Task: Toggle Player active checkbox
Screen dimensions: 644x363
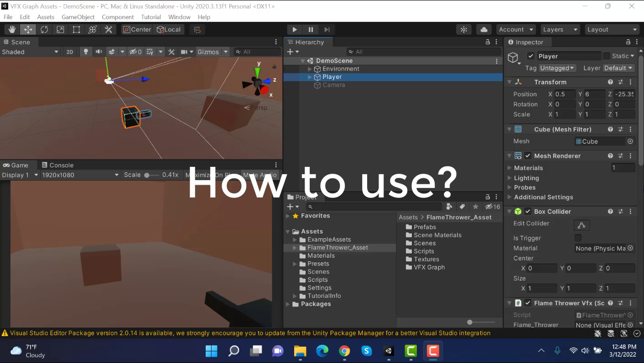Action: tap(530, 56)
